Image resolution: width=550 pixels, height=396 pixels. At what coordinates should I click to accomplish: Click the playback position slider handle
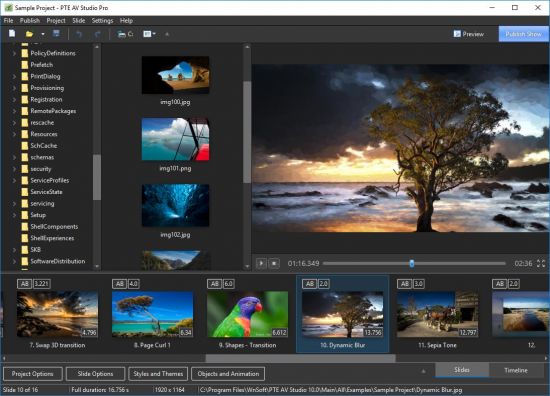(x=412, y=263)
